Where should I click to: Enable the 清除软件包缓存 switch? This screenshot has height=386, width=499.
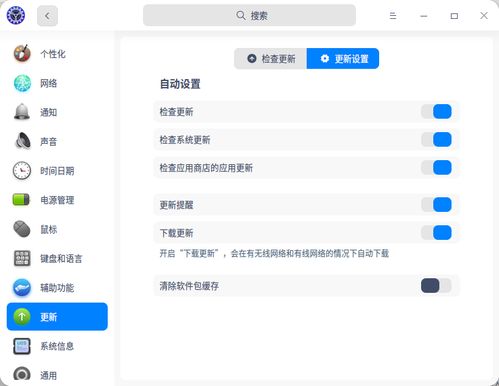click(x=436, y=286)
